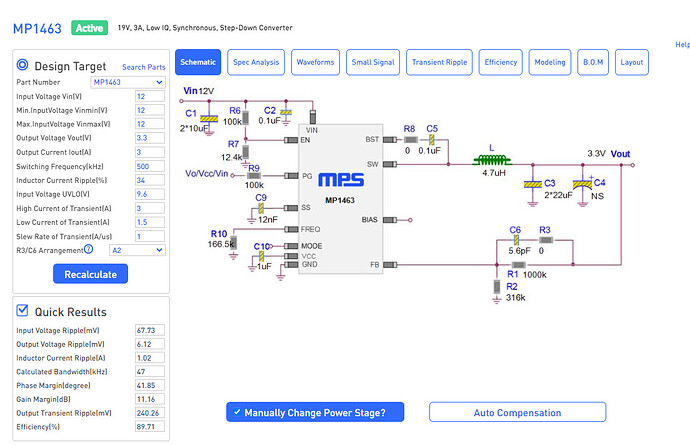
Task: Click the Output Voltage Ripple value 6.12
Action: point(150,344)
